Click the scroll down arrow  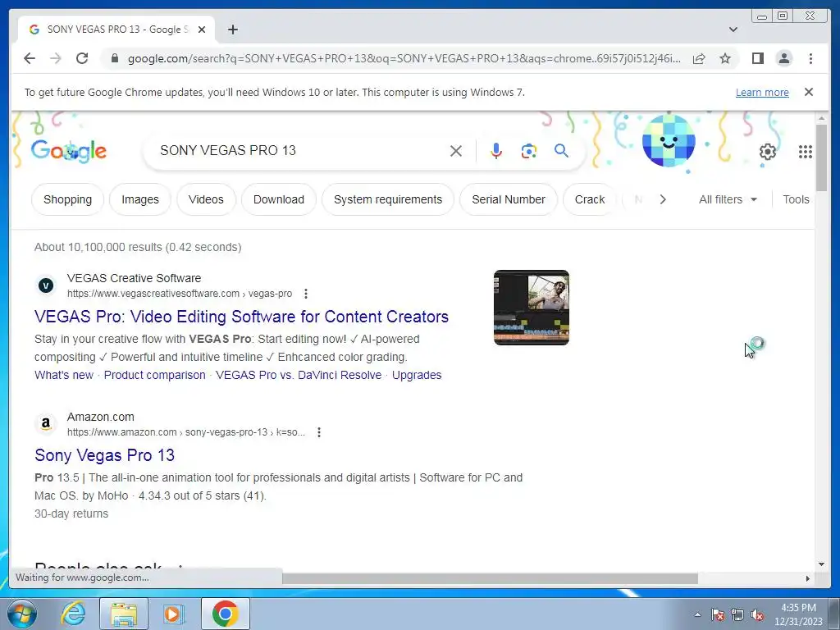[821, 564]
